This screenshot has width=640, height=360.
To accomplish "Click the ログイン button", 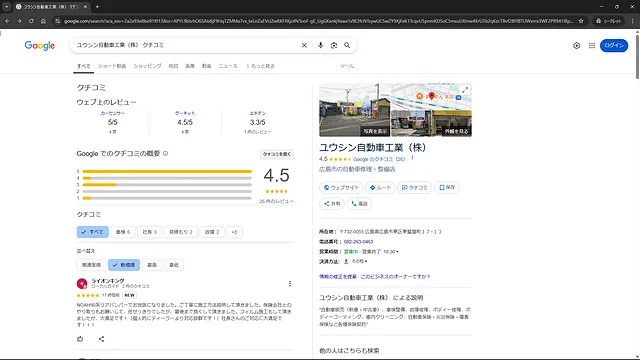I will coord(614,45).
